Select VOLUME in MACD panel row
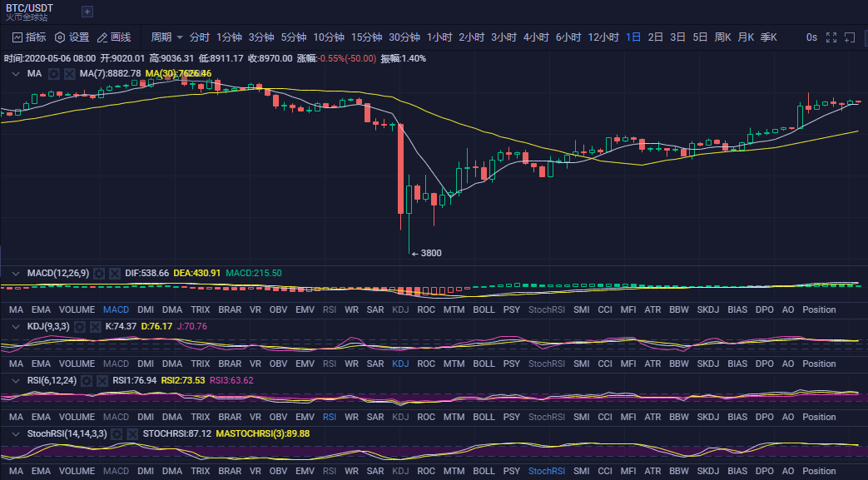Viewport: 868px width, 480px height. (x=77, y=309)
